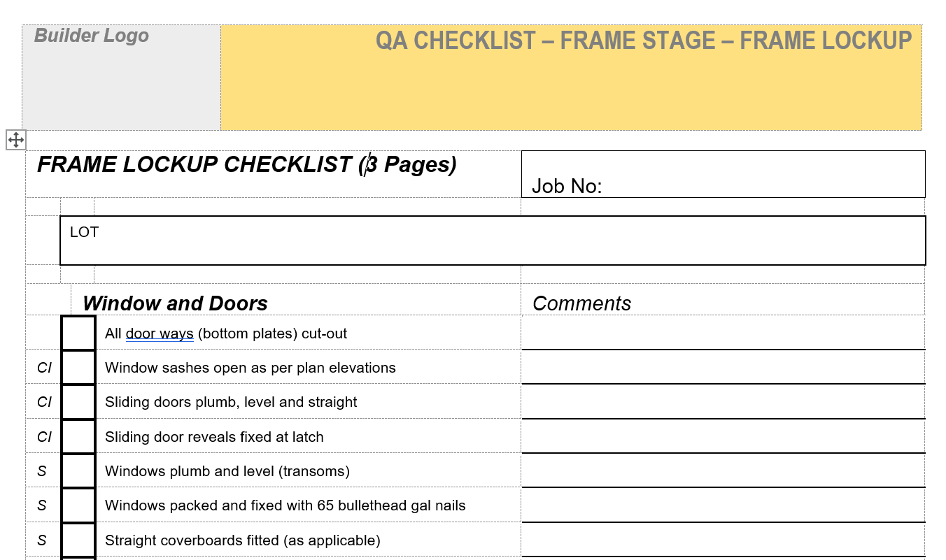Tick the straight coverboards fitted checkbox

[x=78, y=540]
